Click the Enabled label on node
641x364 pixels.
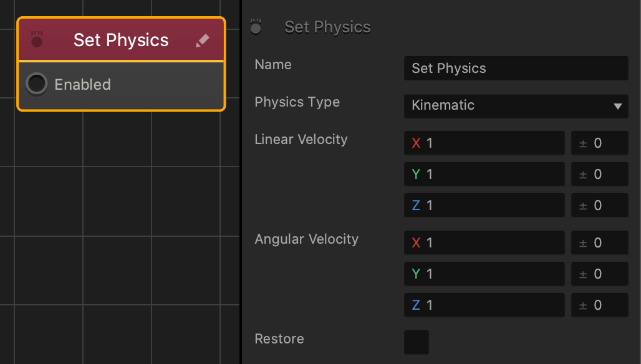[82, 85]
